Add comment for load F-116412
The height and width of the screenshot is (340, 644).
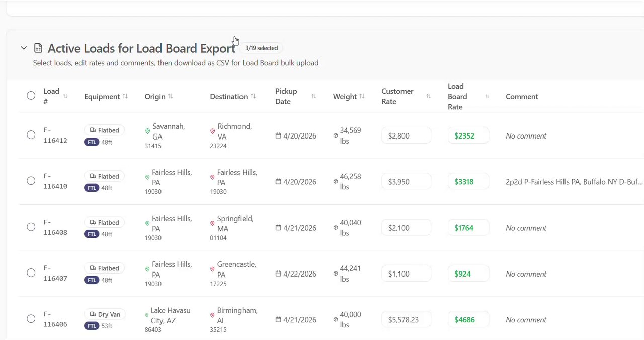526,136
